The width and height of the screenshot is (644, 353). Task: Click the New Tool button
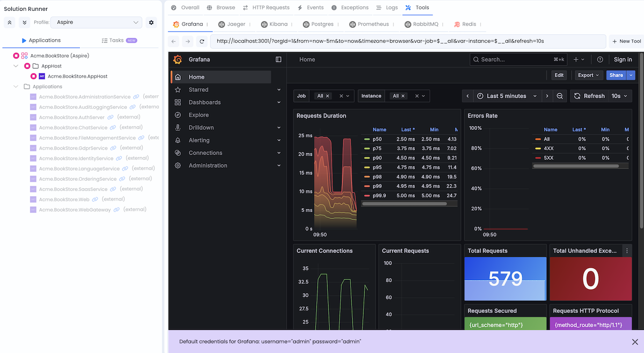pyautogui.click(x=626, y=41)
